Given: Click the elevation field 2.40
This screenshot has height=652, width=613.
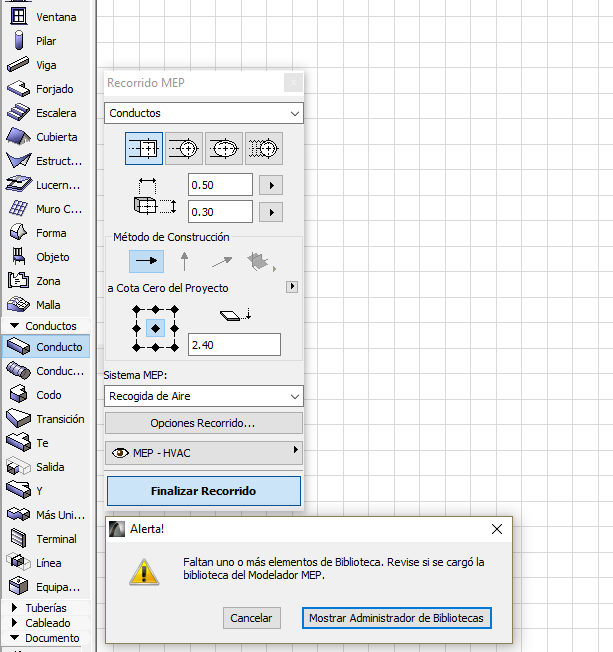Looking at the screenshot, I should click(x=234, y=345).
